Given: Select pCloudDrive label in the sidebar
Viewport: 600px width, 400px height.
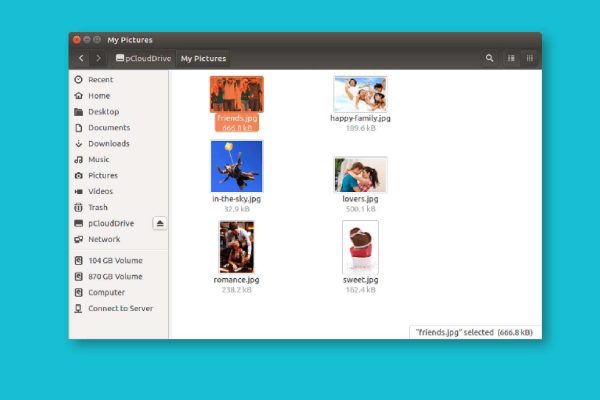Looking at the screenshot, I should point(111,223).
